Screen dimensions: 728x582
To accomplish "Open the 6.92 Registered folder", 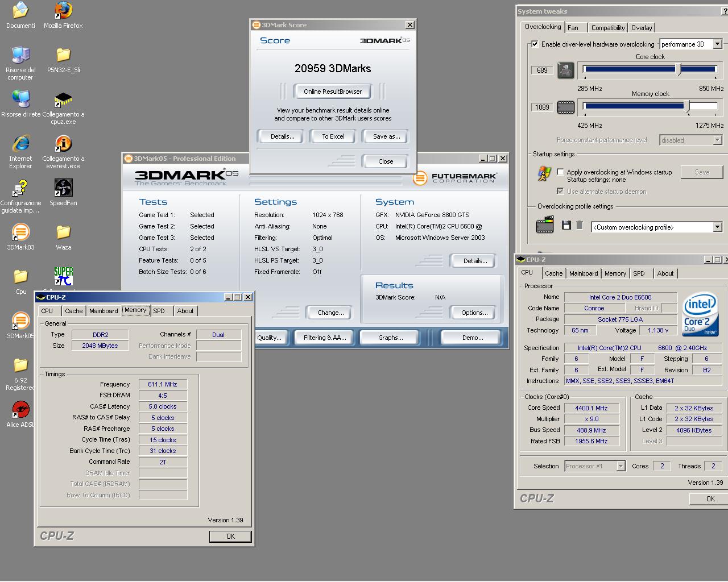I will [x=20, y=374].
